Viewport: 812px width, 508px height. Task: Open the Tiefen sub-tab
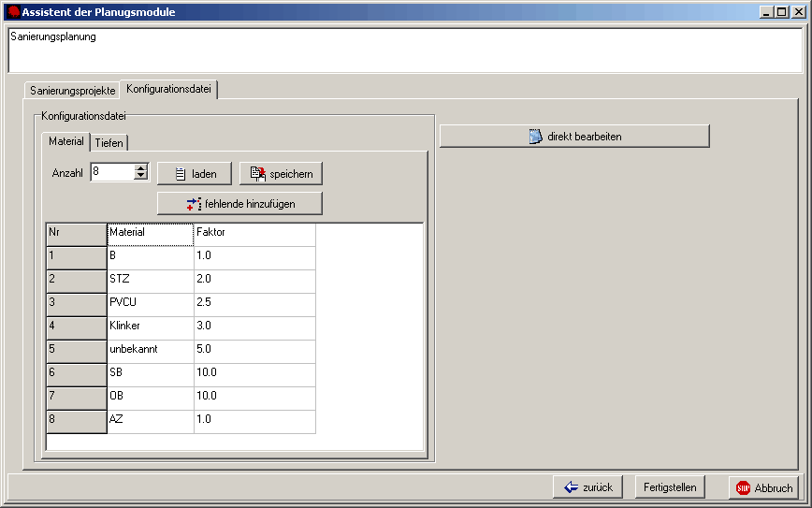[x=109, y=142]
